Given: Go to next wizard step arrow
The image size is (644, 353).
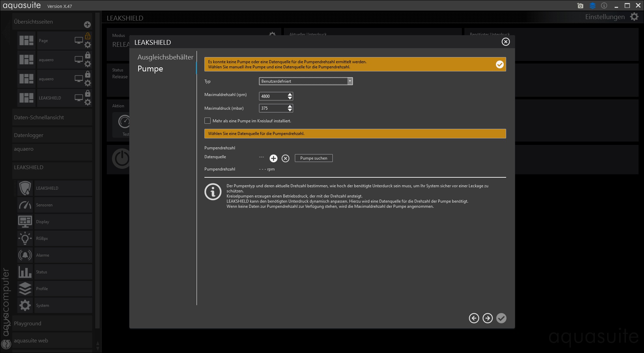Looking at the screenshot, I should [487, 318].
